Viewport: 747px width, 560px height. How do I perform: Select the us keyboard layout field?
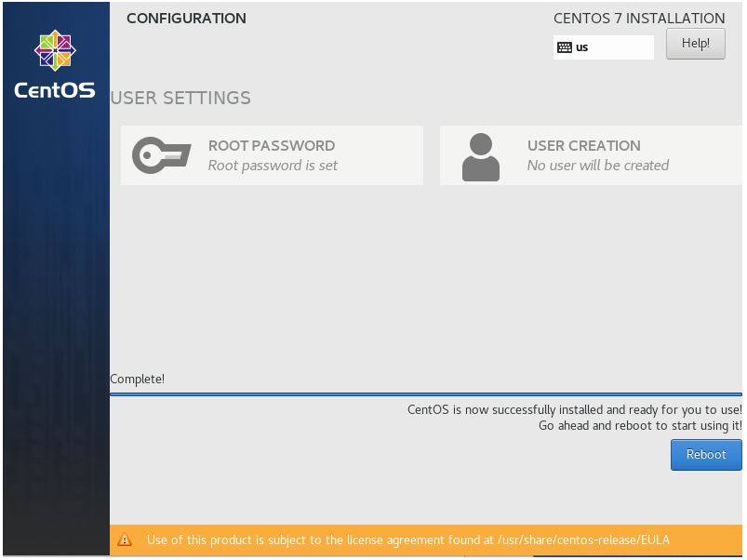click(x=603, y=47)
